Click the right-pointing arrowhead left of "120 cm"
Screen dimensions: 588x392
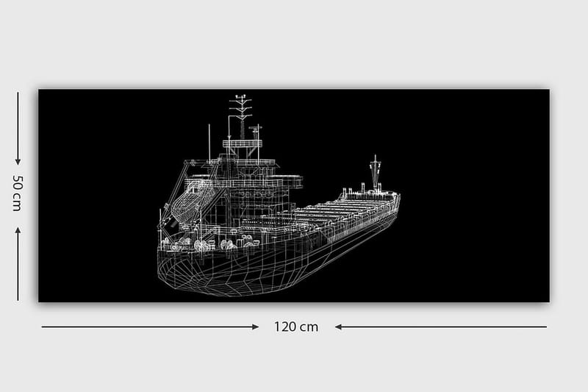pos(254,327)
